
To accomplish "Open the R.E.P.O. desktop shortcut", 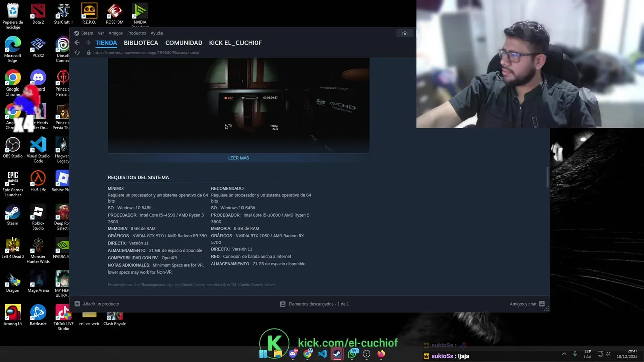I will [x=89, y=14].
